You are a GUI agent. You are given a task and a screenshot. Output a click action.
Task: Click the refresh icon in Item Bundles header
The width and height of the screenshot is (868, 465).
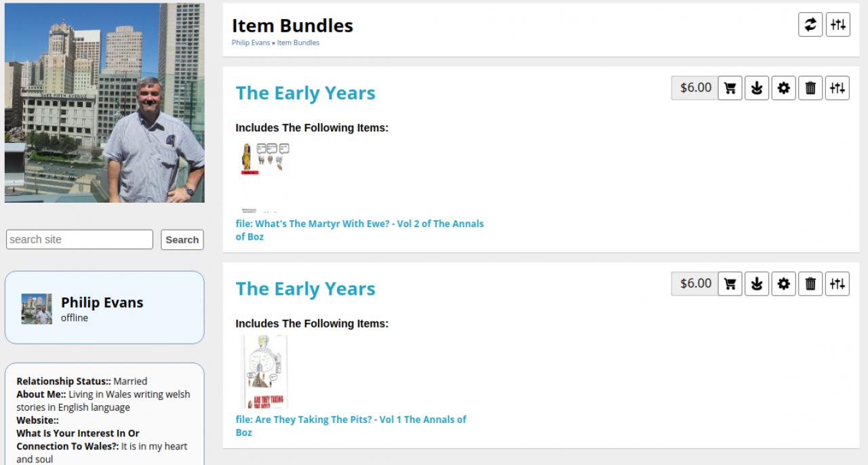pyautogui.click(x=810, y=25)
